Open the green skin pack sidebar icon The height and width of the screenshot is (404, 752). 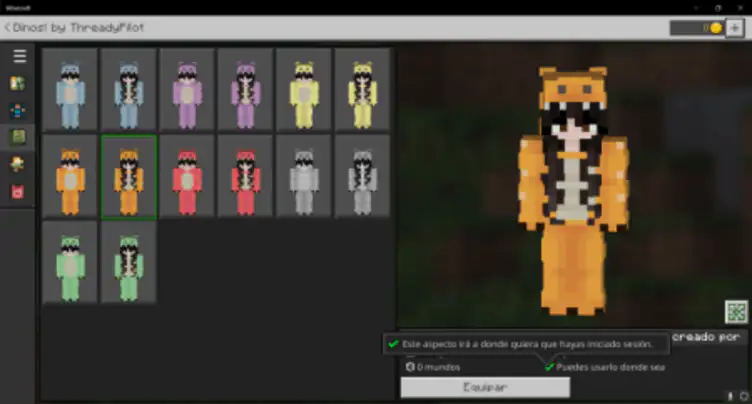coord(18,138)
